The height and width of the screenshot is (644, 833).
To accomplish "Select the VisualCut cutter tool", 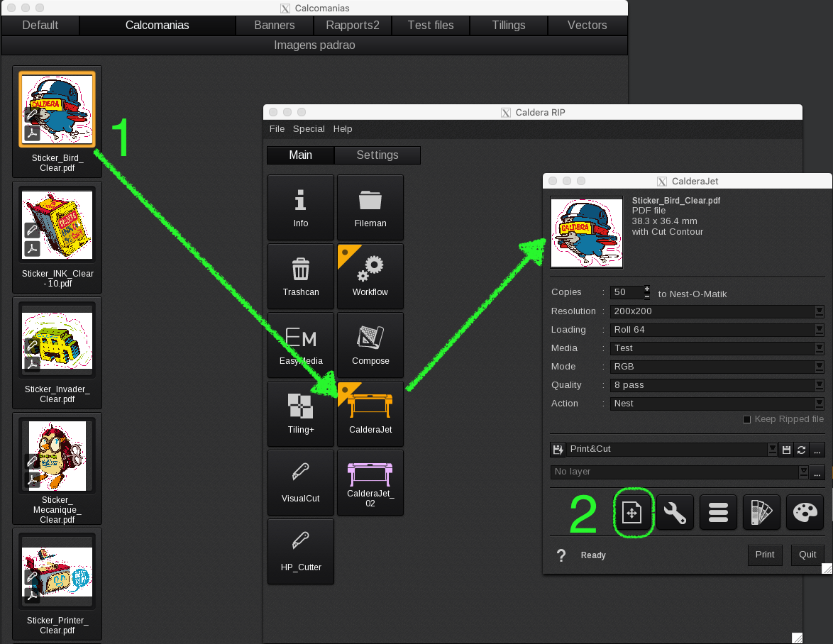I will click(x=300, y=482).
